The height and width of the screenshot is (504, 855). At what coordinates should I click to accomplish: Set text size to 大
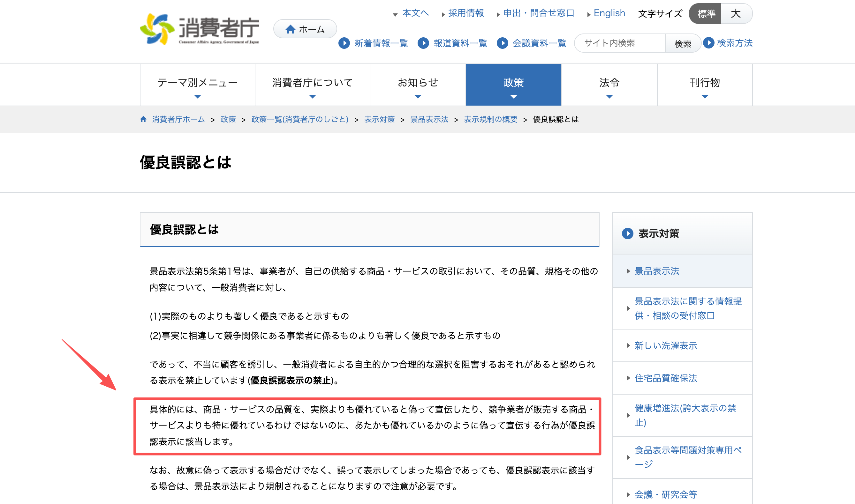pyautogui.click(x=736, y=14)
